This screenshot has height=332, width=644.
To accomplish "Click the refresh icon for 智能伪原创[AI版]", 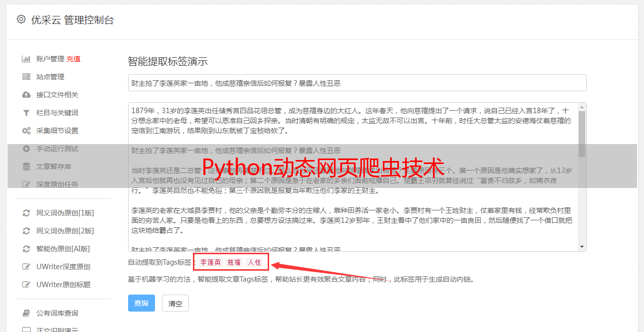I will point(26,249).
